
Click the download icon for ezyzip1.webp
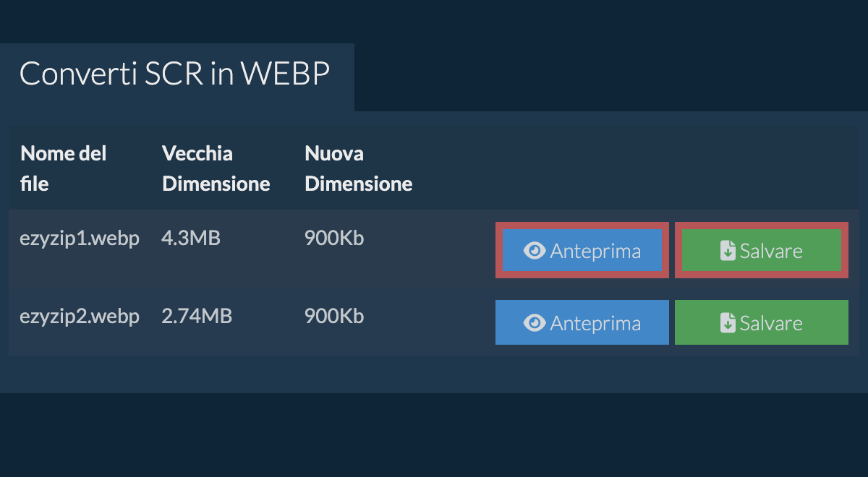[728, 251]
